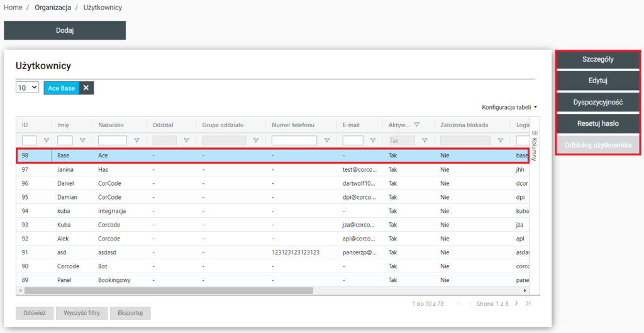Click the Organizacja breadcrumb link
644x333 pixels.
[x=52, y=8]
